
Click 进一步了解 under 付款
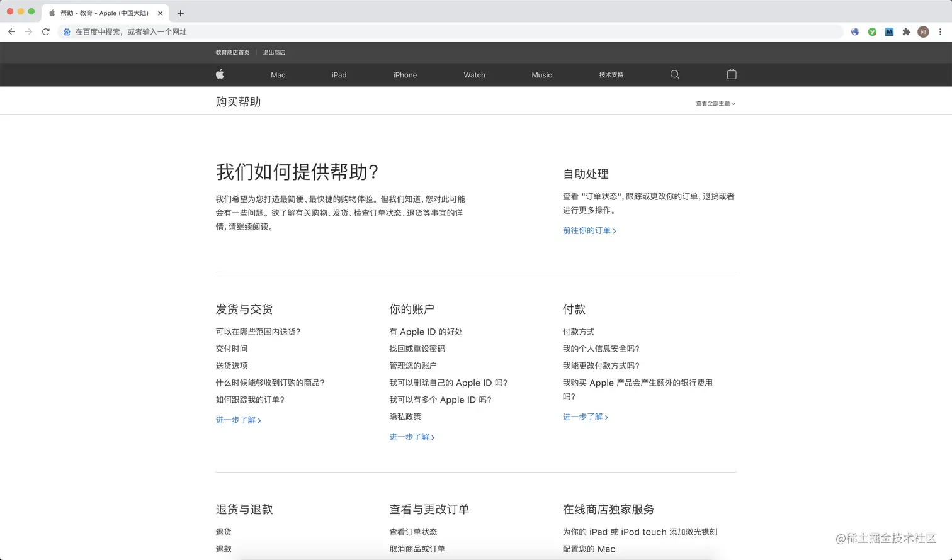(586, 417)
